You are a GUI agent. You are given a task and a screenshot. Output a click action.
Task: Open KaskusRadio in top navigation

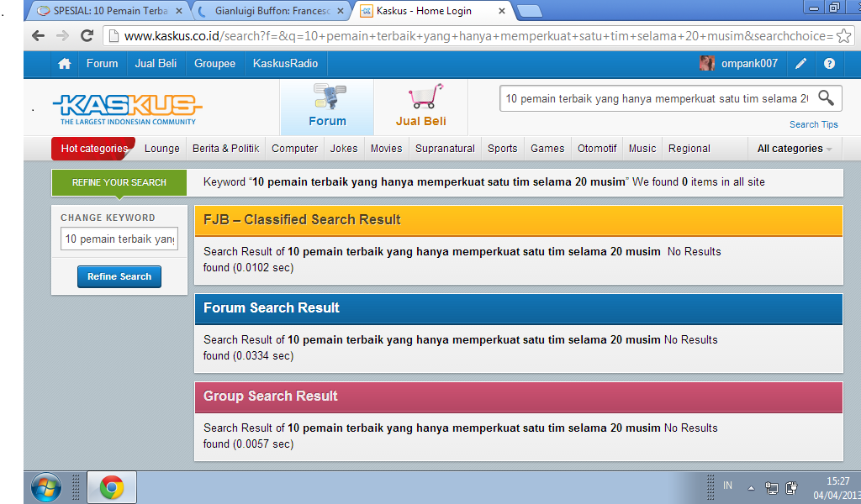point(285,64)
